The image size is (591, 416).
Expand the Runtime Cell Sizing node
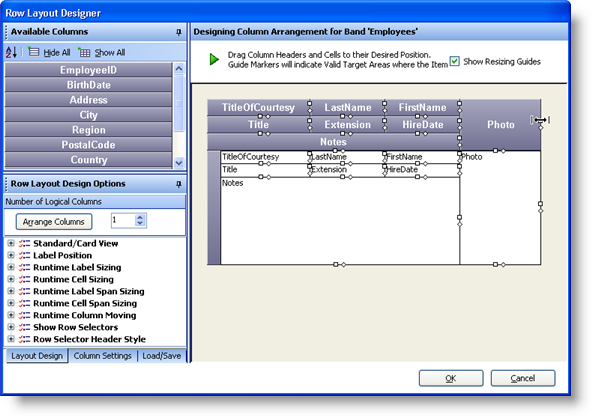click(x=11, y=279)
